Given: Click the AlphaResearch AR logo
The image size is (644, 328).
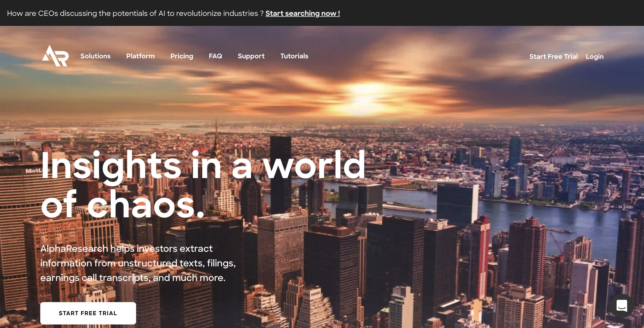Looking at the screenshot, I should pyautogui.click(x=55, y=56).
